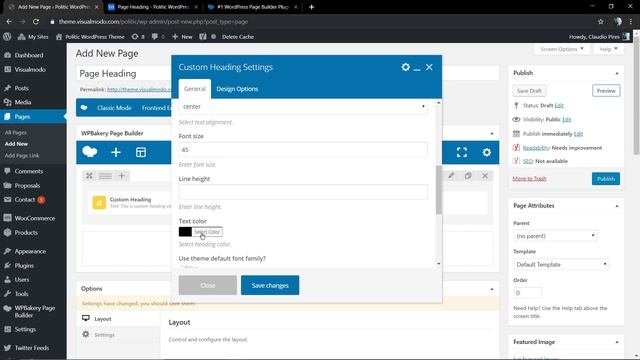Click the Font size input field
This screenshot has height=360, width=640.
(x=303, y=149)
